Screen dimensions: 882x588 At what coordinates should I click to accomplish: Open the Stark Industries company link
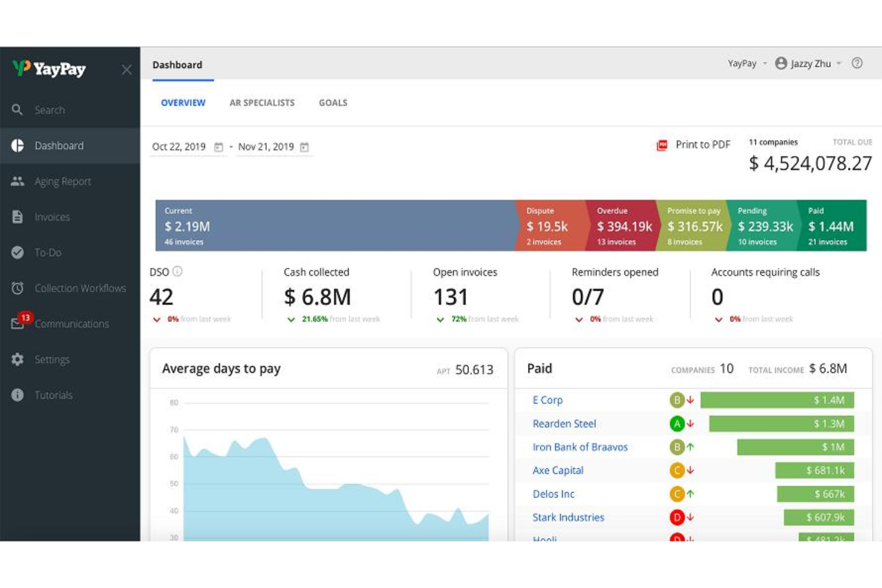tap(568, 517)
